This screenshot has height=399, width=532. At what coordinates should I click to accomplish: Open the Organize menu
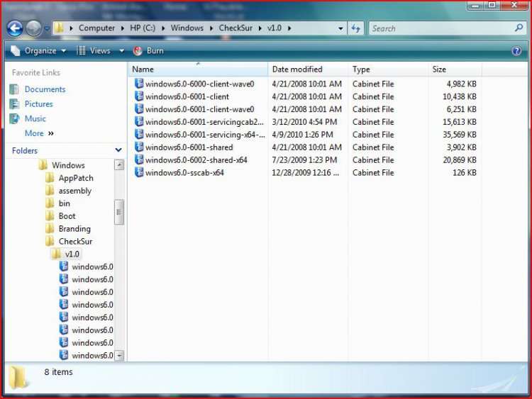point(38,51)
